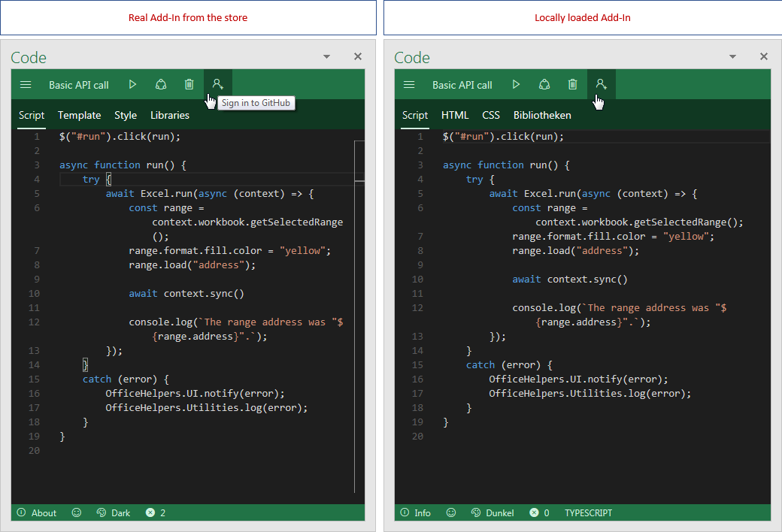Click Basic API call title in right pane
The width and height of the screenshot is (782, 532).
[462, 85]
